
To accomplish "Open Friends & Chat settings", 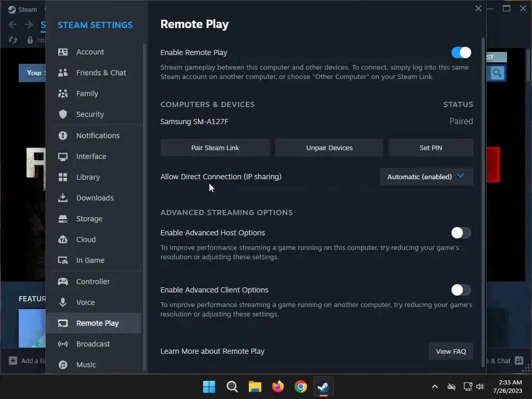I will point(94,73).
